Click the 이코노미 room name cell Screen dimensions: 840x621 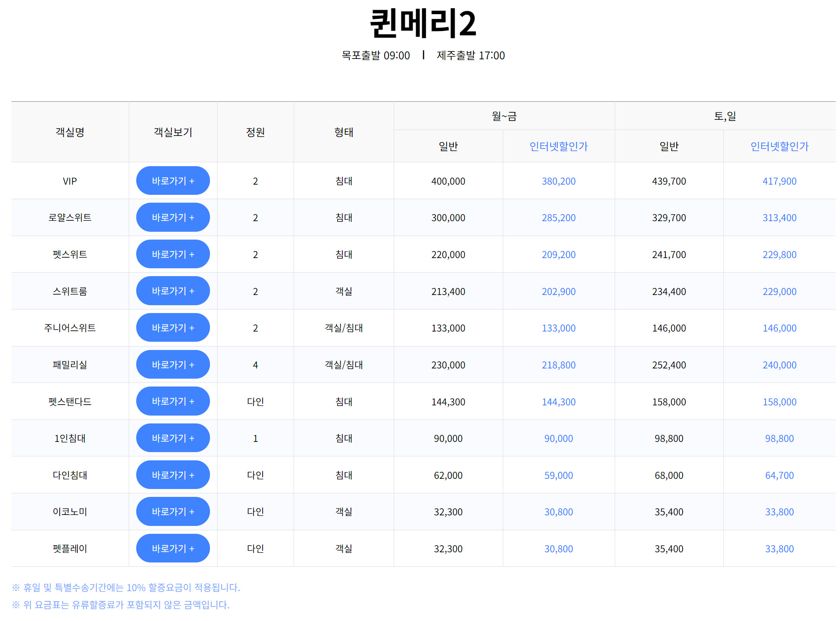[70, 512]
